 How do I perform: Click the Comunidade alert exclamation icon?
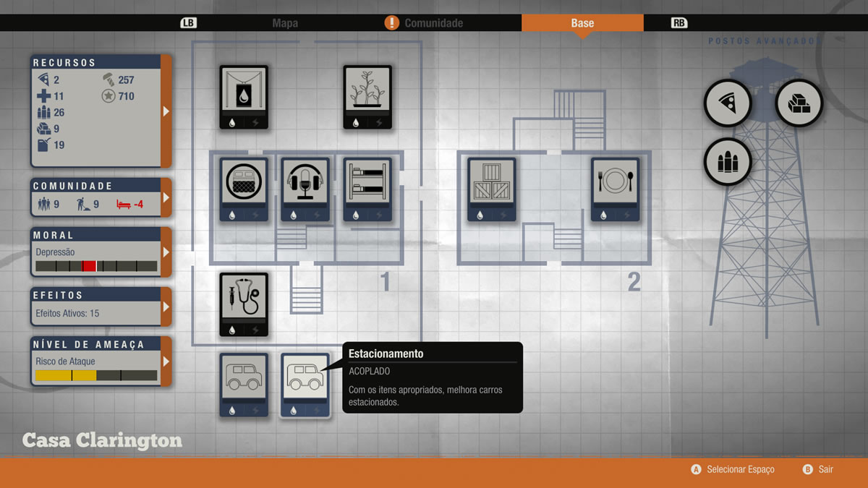(x=391, y=22)
